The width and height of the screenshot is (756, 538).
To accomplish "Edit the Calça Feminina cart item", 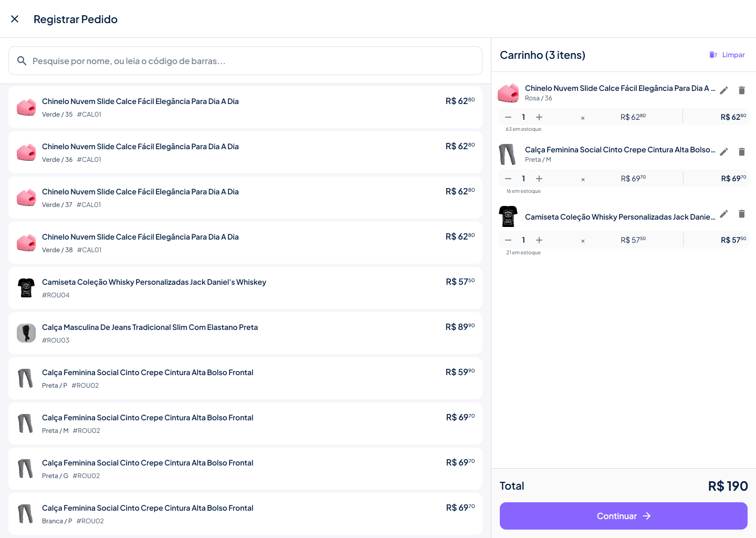I will [x=724, y=152].
